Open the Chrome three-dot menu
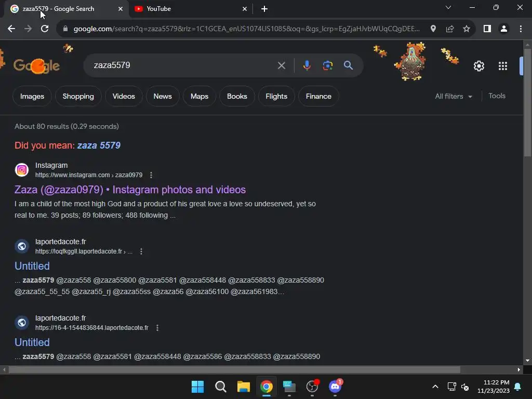The width and height of the screenshot is (532, 399). (521, 29)
